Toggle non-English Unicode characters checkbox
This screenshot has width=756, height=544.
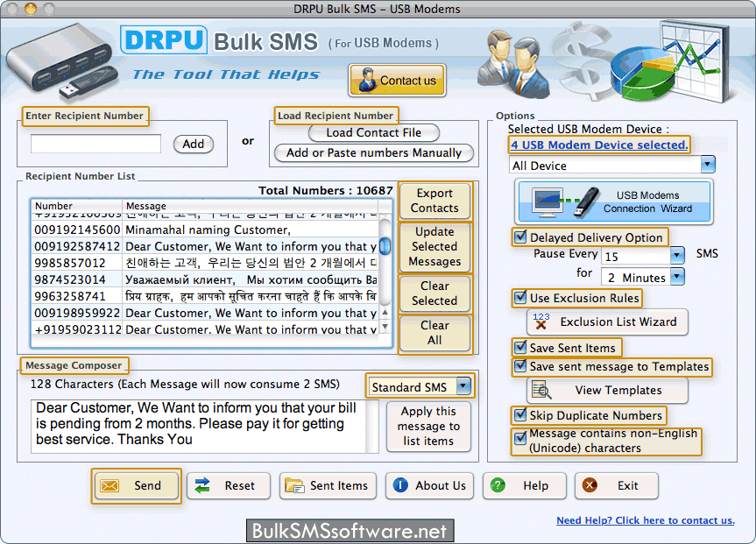(520, 438)
